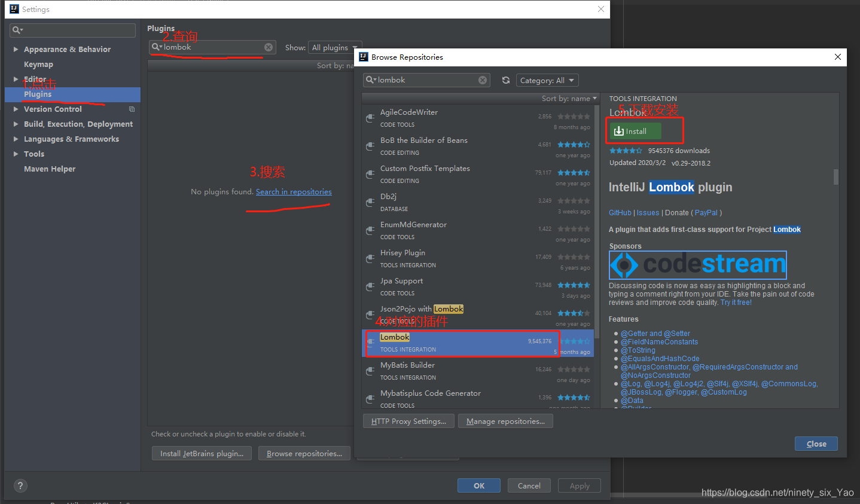The width and height of the screenshot is (860, 504).
Task: Open the Sort by: name dropdown
Action: pyautogui.click(x=569, y=99)
